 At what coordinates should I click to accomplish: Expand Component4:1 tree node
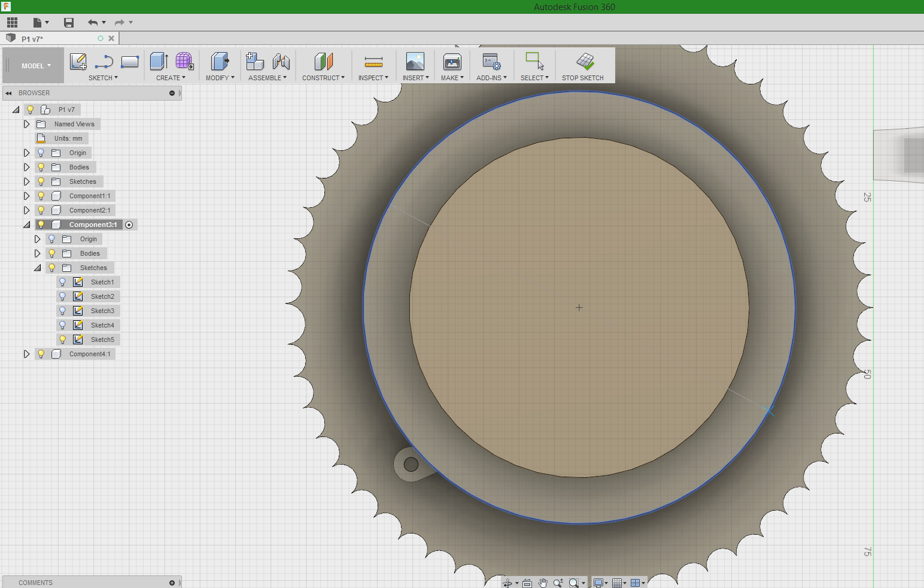[x=26, y=354]
